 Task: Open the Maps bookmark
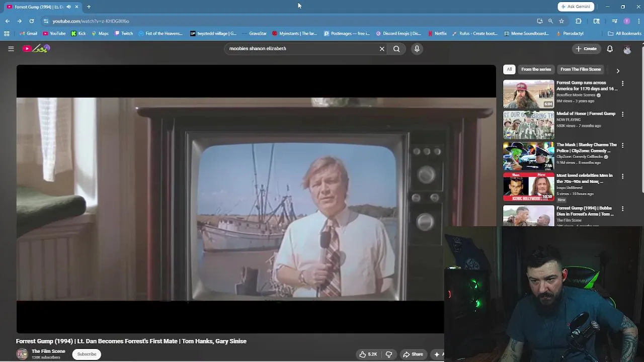(x=100, y=34)
